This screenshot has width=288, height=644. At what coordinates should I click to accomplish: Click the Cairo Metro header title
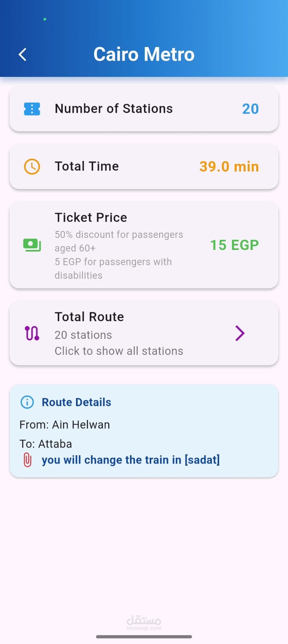144,54
